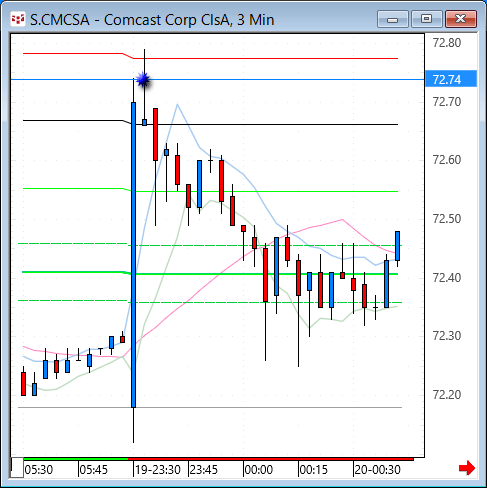
Task: Click the highlighted 72.74 price label
Action: [451, 80]
